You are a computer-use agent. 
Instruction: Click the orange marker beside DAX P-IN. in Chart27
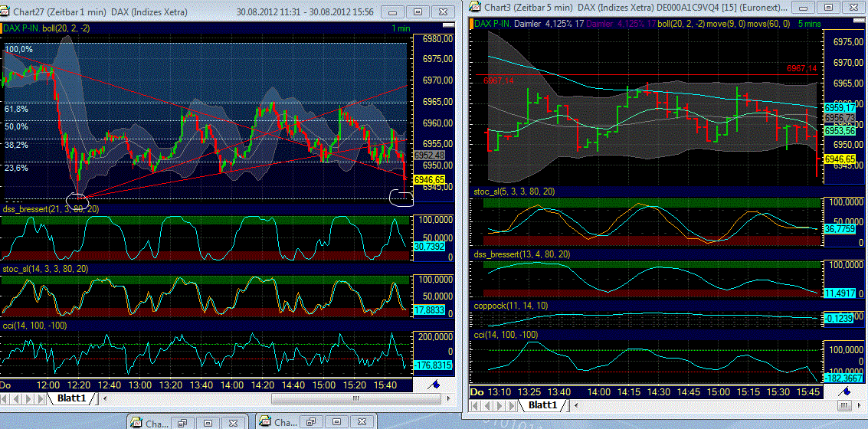[2, 28]
